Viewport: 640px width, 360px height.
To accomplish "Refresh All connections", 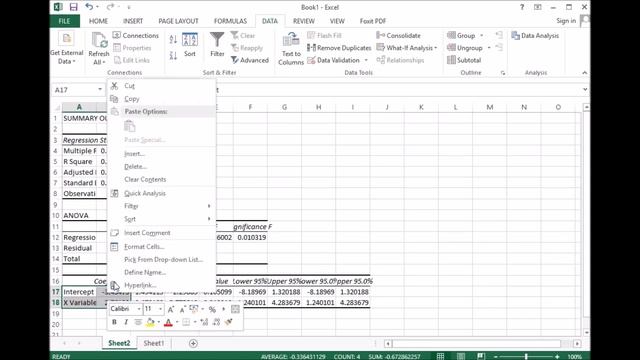I will [99, 49].
